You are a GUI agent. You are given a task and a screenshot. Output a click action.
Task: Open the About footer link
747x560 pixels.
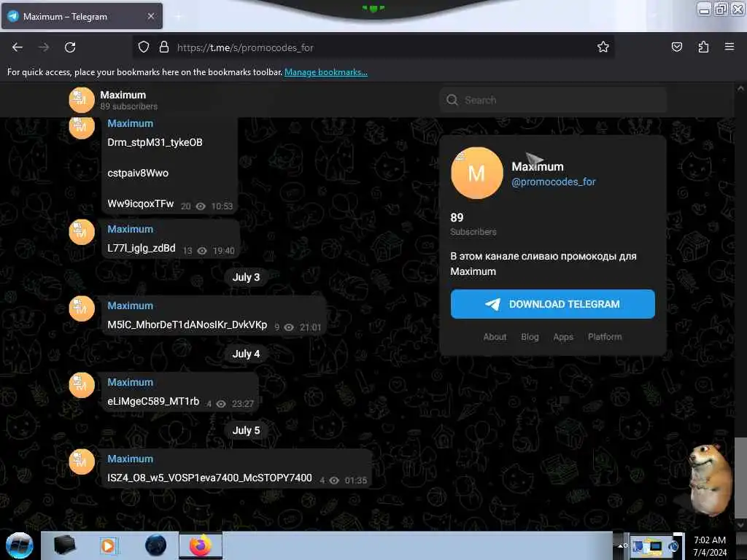point(495,337)
